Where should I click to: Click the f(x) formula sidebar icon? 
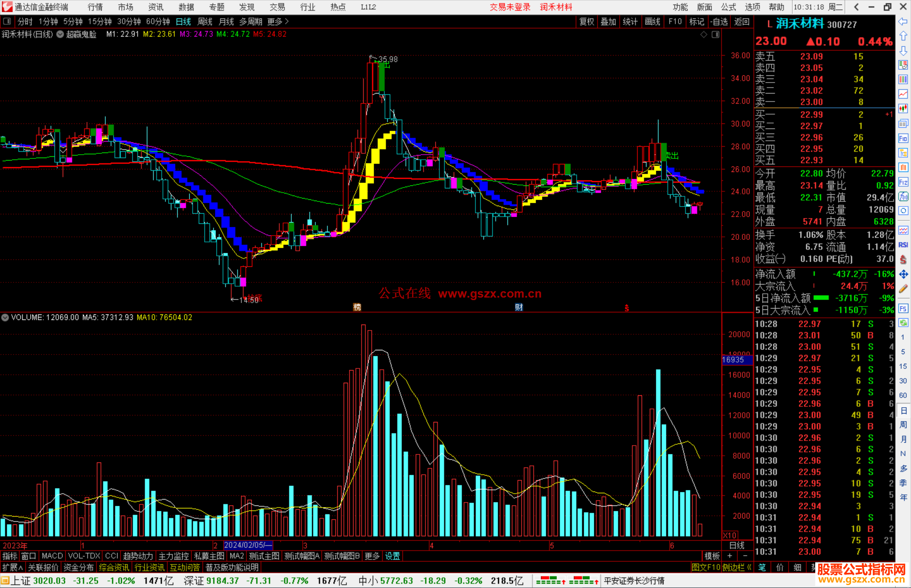coord(903,196)
